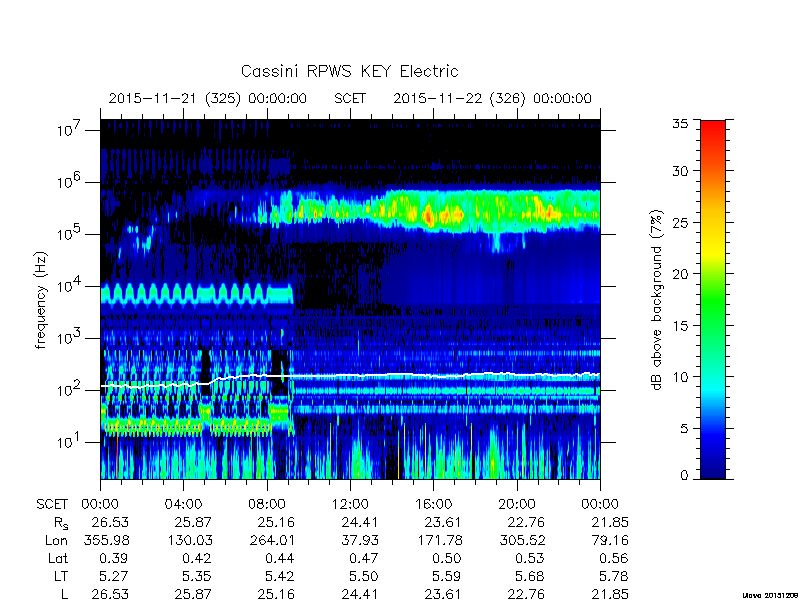Click the colorbar tick value 0
This screenshot has height=600, width=800.
[x=684, y=475]
